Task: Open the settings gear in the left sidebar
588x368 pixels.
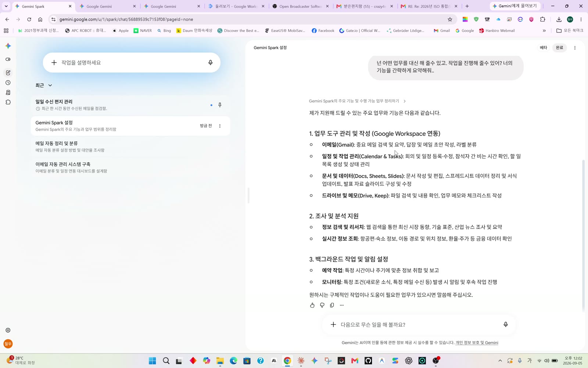Action: click(x=8, y=330)
